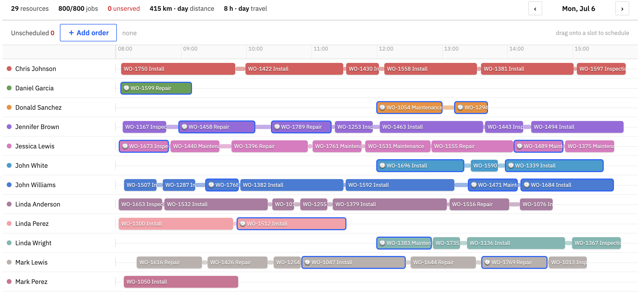
Task: Click the 10:00 timeline header
Action: 255,49
